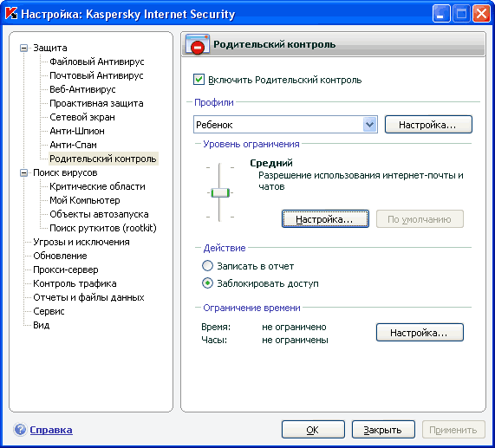
Task: Close the Kaspersky settings window
Action: coord(481,14)
